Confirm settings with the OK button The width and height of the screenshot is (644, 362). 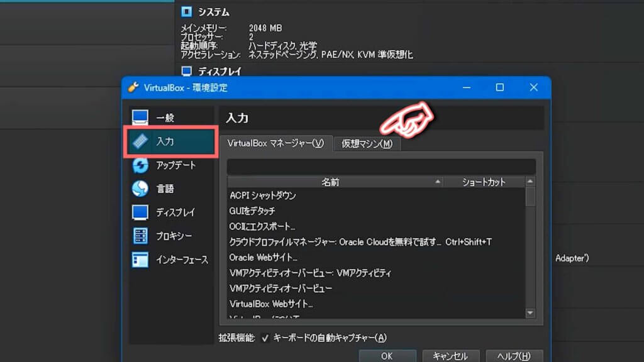coord(387,356)
